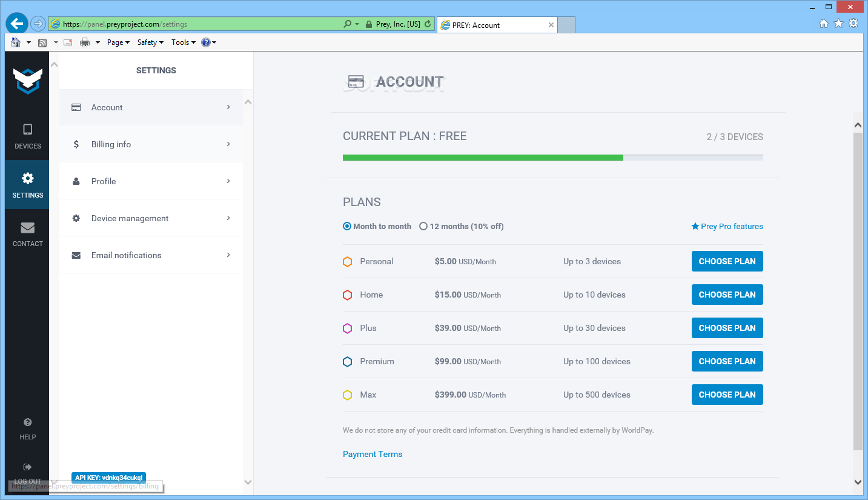868x500 pixels.
Task: Open the address bar search dropdown arrow
Action: (357, 24)
